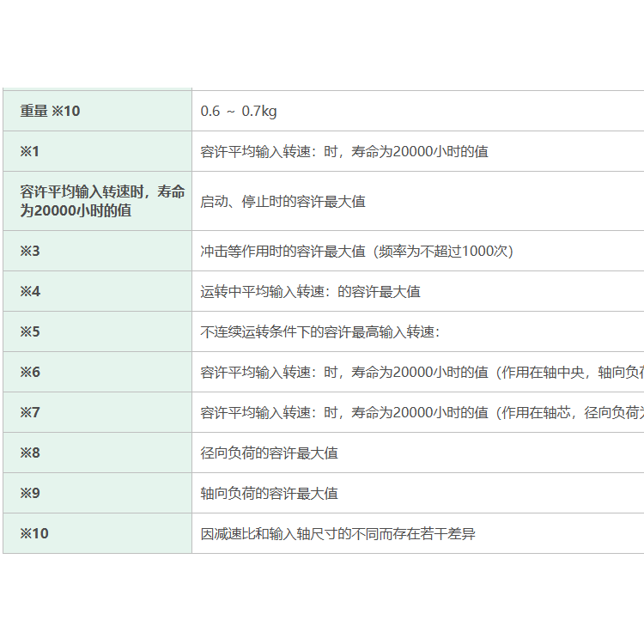Screen dimensions: 644x644
Task: Click the 因减速比和输入轴尺寸 description text
Action: 337,533
